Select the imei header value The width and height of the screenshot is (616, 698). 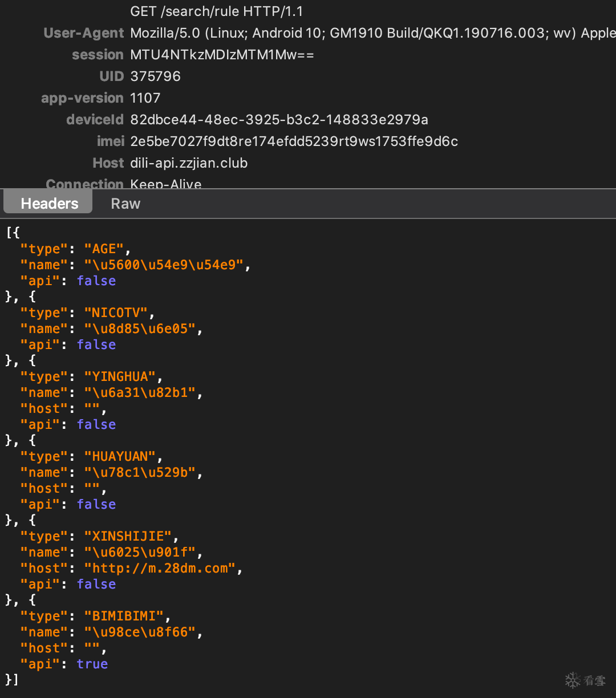point(294,141)
